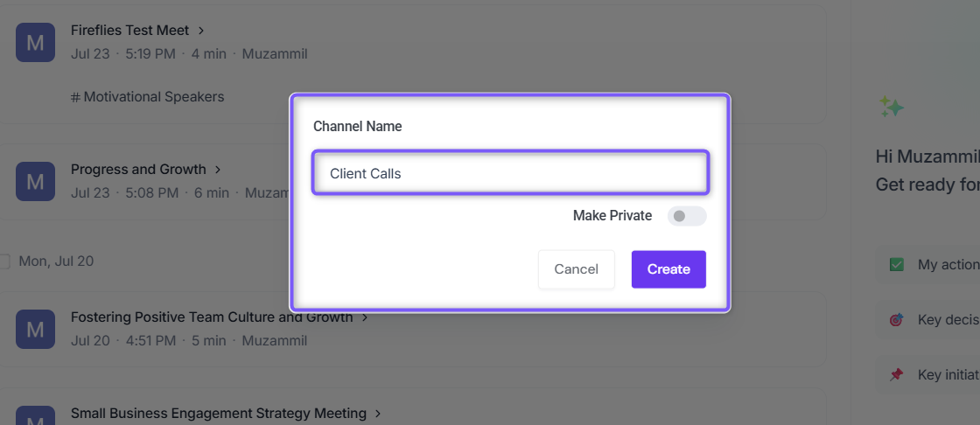This screenshot has height=425, width=980.
Task: Open the Progress and Growth meeting
Action: point(138,170)
